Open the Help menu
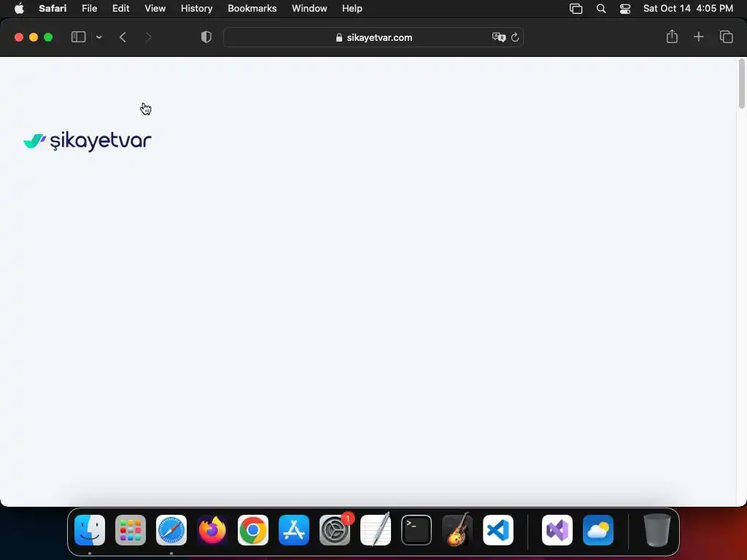 pyautogui.click(x=352, y=8)
